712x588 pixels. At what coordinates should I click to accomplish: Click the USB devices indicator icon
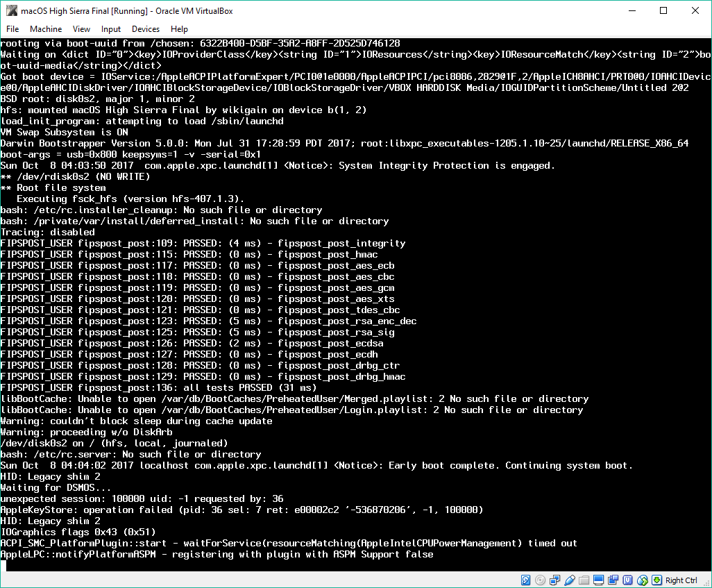pyautogui.click(x=570, y=580)
